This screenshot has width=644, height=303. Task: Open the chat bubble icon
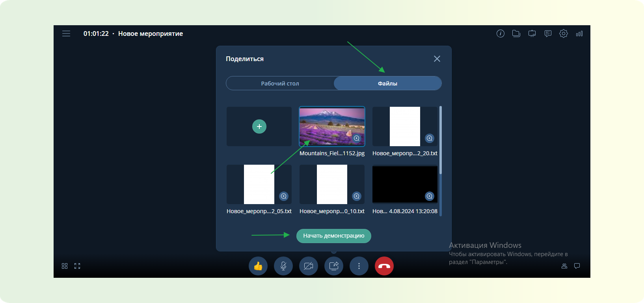pyautogui.click(x=577, y=266)
